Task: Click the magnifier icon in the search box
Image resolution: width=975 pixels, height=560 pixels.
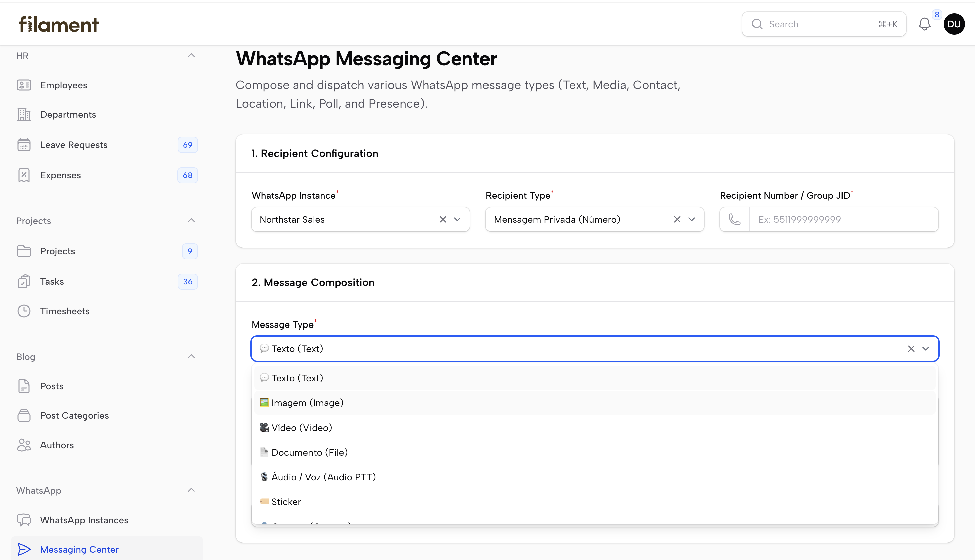Action: click(757, 24)
